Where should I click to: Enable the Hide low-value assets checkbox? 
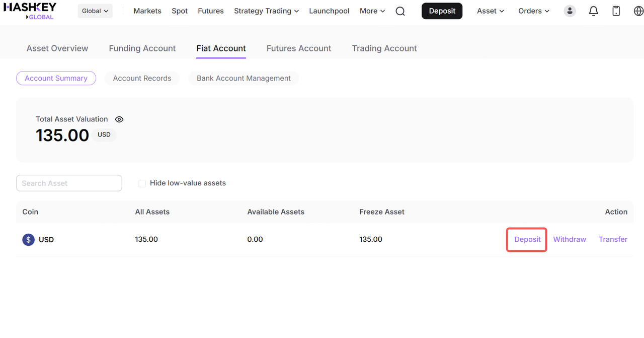pos(142,183)
